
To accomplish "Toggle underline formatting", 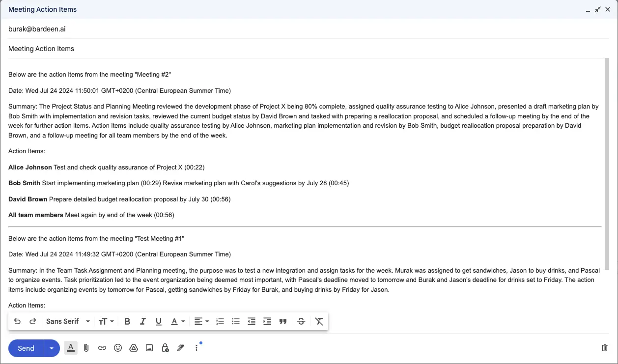I will [159, 321].
